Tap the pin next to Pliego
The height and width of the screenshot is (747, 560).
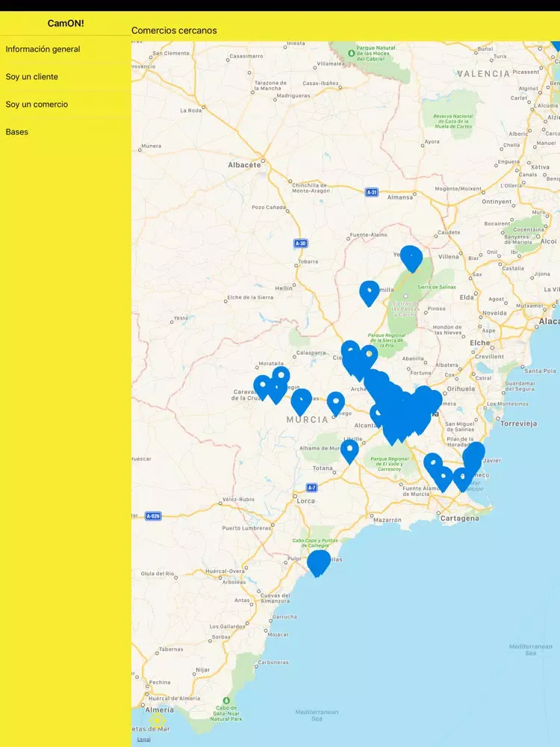pos(336,403)
